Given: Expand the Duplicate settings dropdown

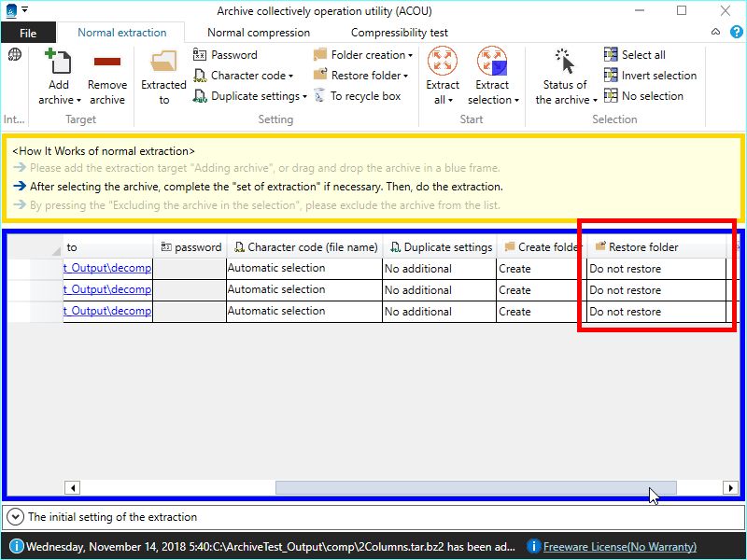Looking at the screenshot, I should click(x=250, y=96).
